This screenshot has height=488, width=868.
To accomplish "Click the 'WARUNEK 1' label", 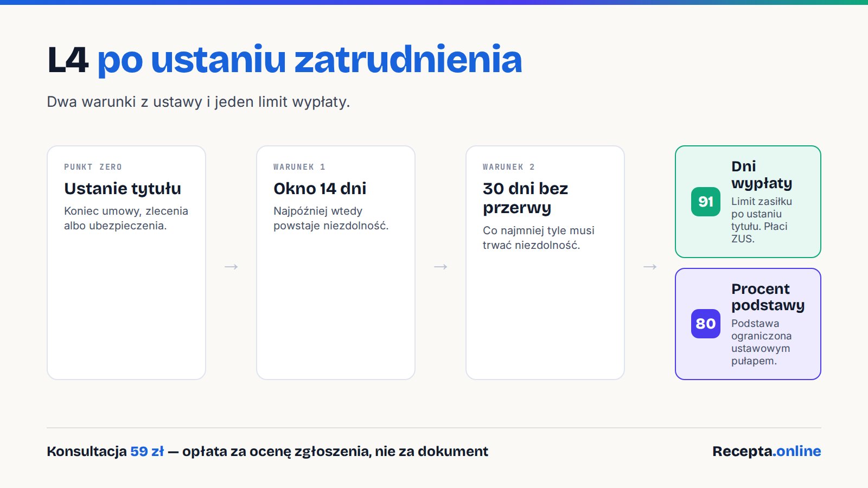I will (x=299, y=167).
